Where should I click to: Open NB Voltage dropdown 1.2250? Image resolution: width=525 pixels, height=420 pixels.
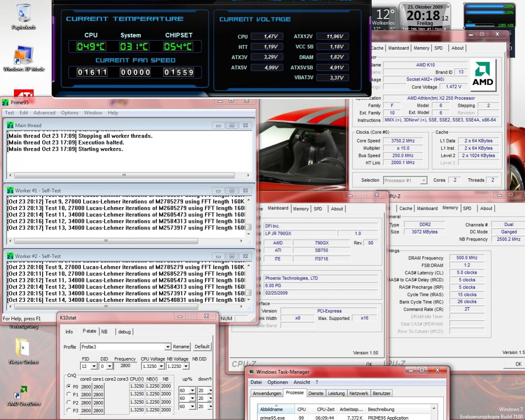point(186,366)
